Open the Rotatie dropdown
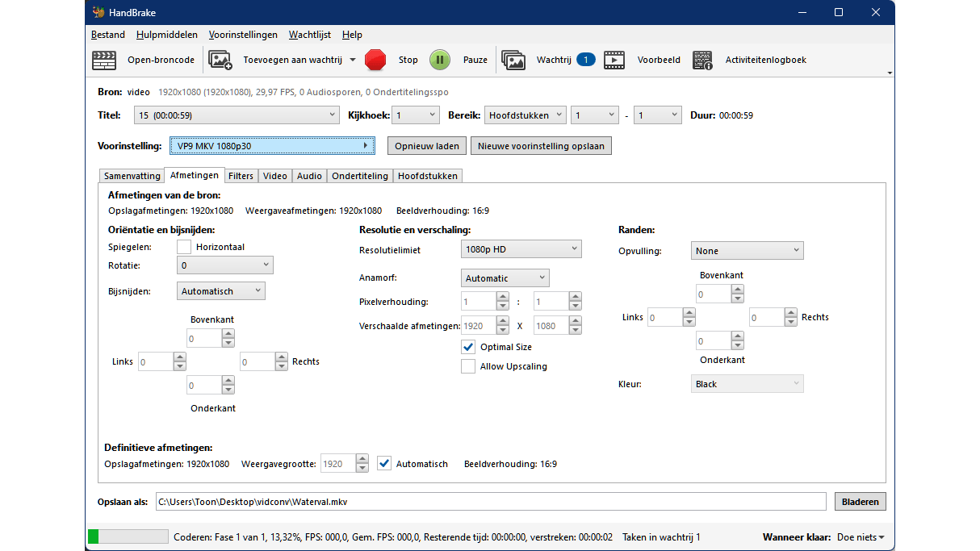980x551 pixels. click(x=225, y=265)
